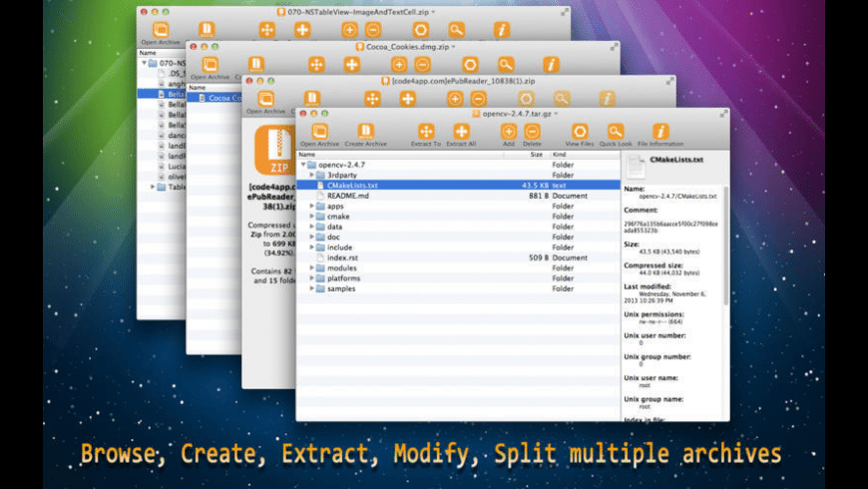Viewport: 868px width, 489px height.
Task: Click the Quick Look magnifier icon
Action: pos(616,132)
